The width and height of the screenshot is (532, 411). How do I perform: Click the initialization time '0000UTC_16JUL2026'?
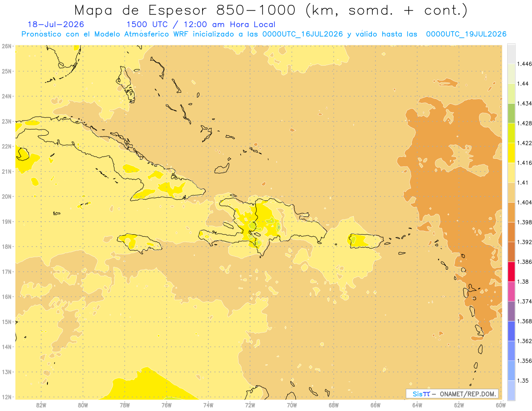(302, 34)
